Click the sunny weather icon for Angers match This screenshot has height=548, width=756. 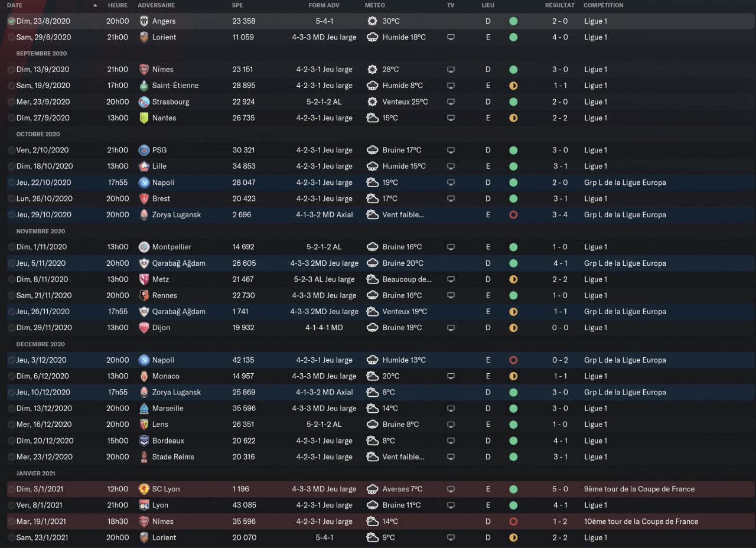[x=372, y=21]
